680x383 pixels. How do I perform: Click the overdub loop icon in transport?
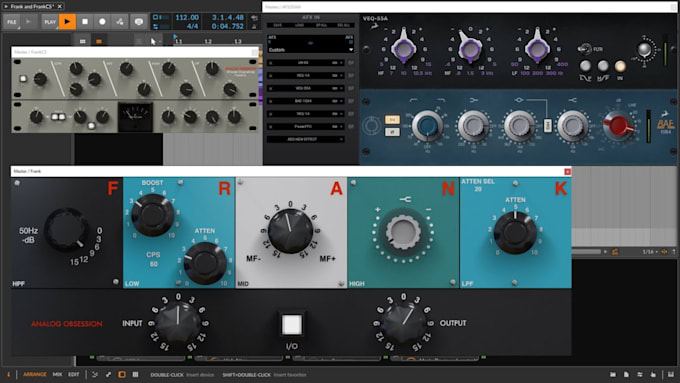pyautogui.click(x=139, y=22)
